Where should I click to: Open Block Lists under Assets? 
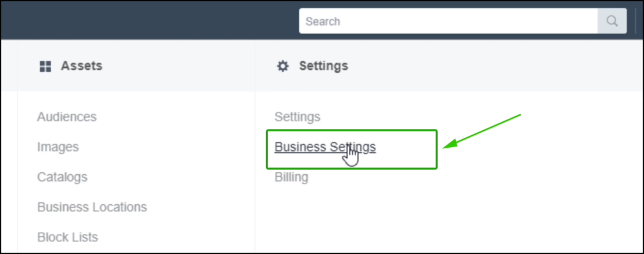(x=68, y=237)
